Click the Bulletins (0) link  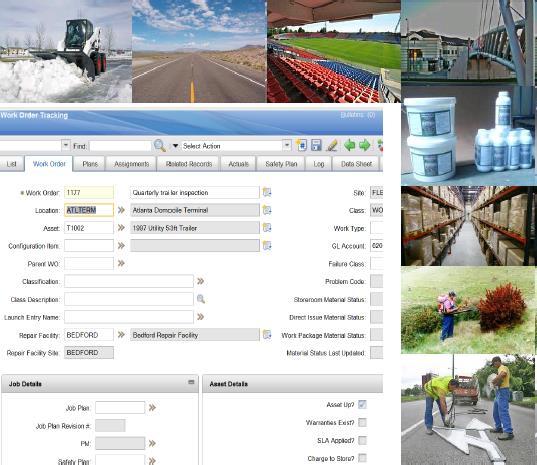(358, 115)
